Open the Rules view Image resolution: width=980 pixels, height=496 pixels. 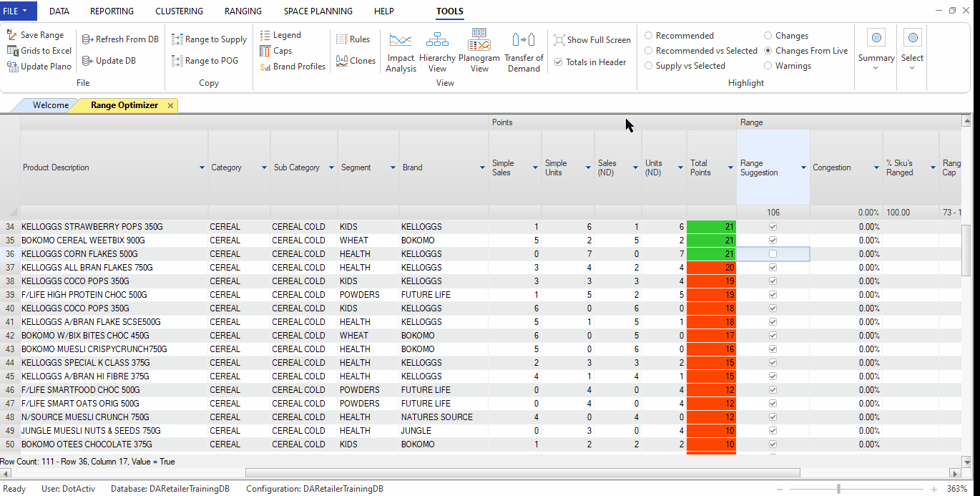353,39
